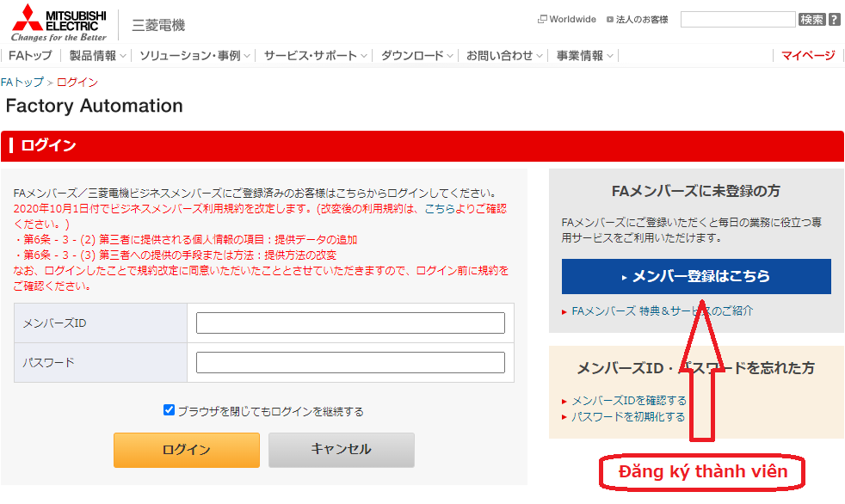
Task: Click the Mitsubishi Electric logo
Action: [x=59, y=22]
